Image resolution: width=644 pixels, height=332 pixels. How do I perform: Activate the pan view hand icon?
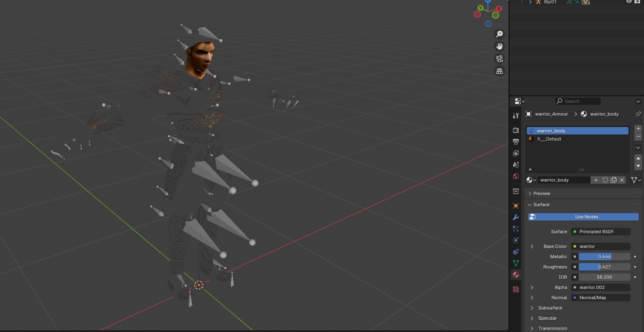click(499, 46)
